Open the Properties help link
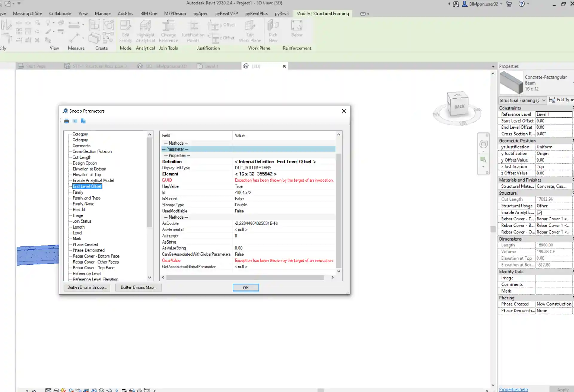574x392 pixels. point(513,389)
